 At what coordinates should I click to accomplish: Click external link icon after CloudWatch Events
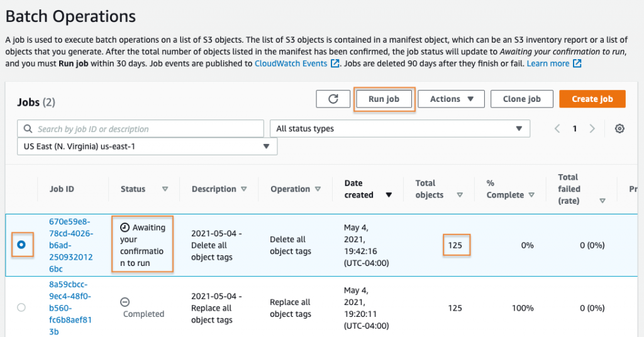(335, 64)
